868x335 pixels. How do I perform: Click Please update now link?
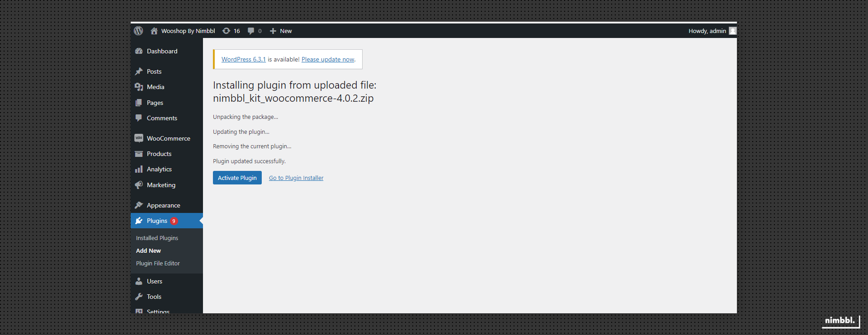click(x=328, y=59)
